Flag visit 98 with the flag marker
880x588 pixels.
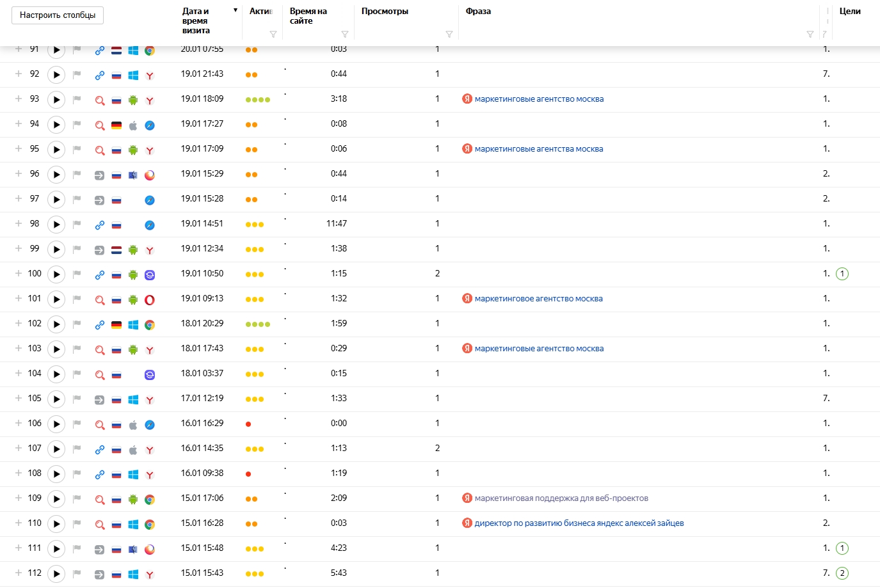click(77, 224)
